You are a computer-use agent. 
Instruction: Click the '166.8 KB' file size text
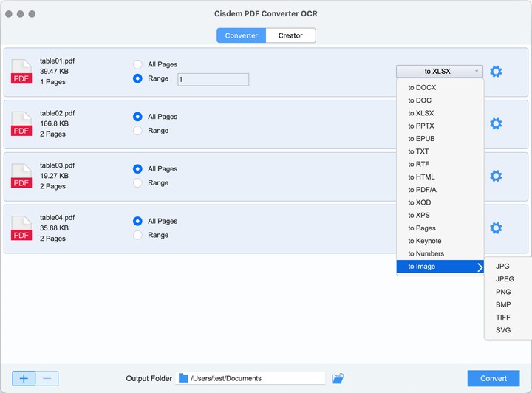tap(54, 124)
